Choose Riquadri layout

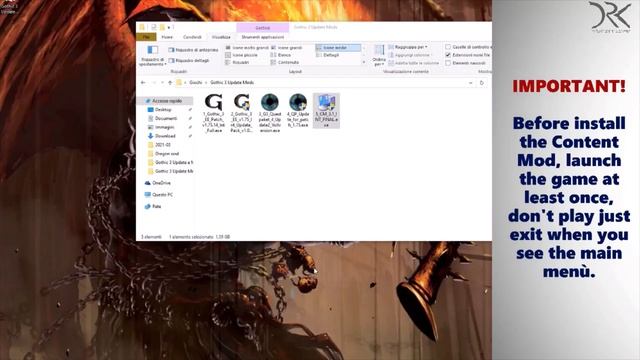tap(238, 62)
